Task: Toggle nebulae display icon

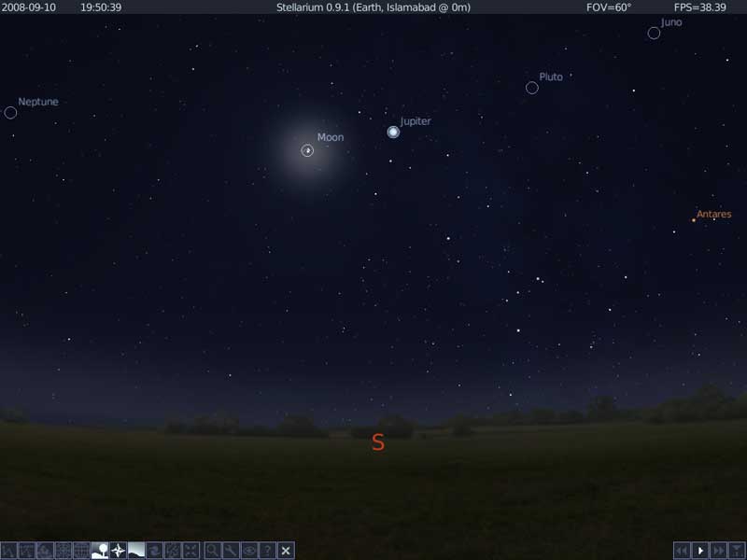Action: [x=154, y=551]
